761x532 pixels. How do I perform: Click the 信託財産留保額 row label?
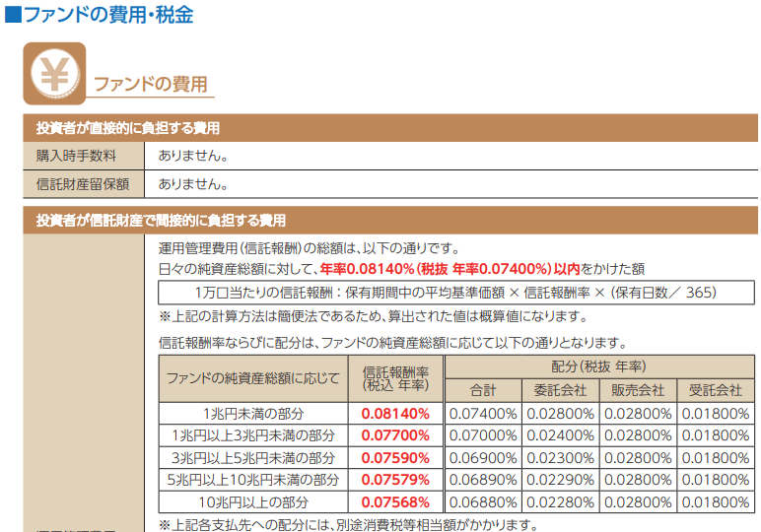(83, 183)
